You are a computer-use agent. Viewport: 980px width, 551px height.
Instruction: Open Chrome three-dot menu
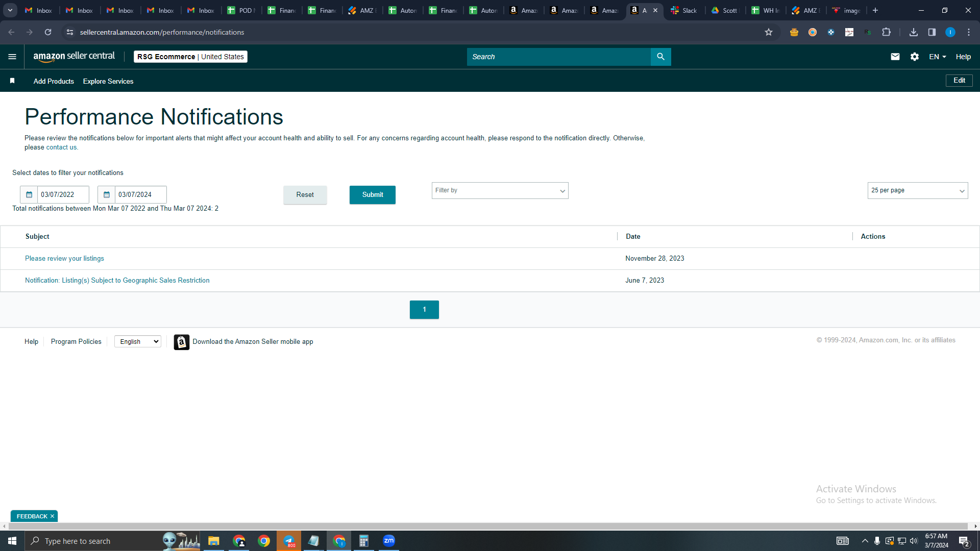coord(968,32)
